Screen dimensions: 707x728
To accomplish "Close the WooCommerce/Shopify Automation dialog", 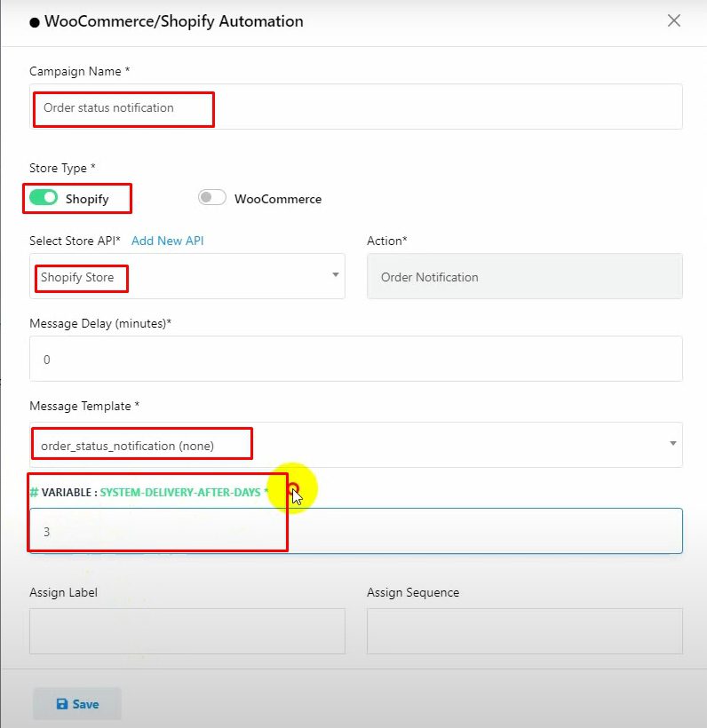I will (674, 20).
